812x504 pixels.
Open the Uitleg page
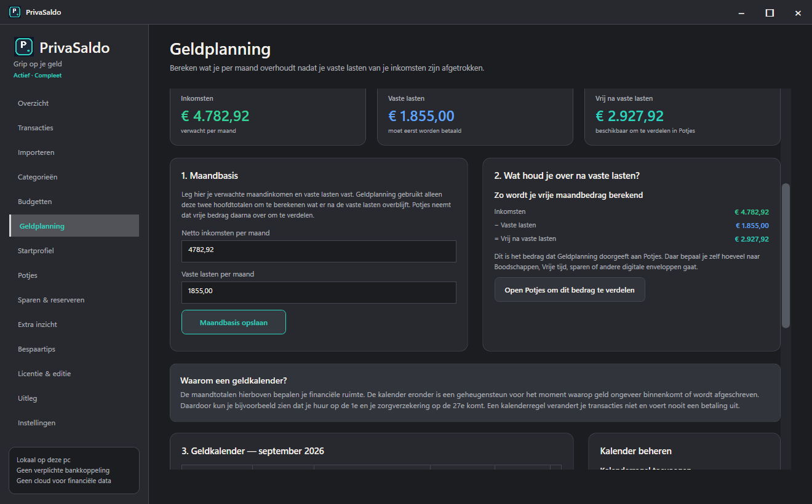pyautogui.click(x=74, y=398)
